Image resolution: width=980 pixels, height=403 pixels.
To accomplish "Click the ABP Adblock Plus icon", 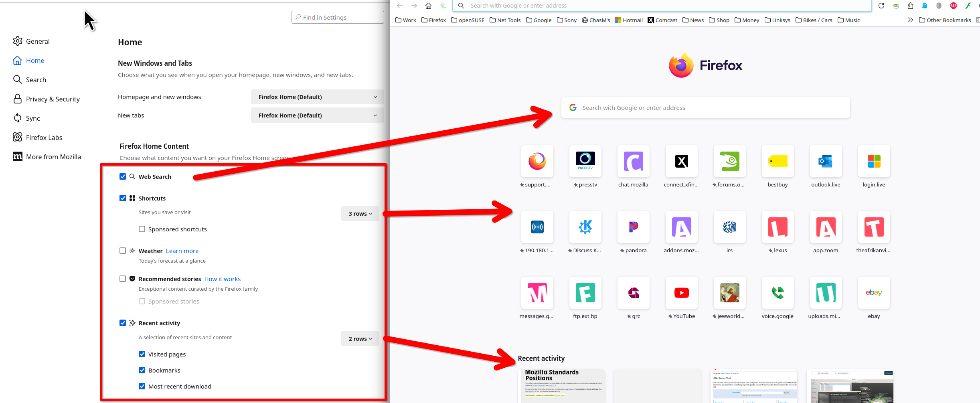I will point(954,6).
